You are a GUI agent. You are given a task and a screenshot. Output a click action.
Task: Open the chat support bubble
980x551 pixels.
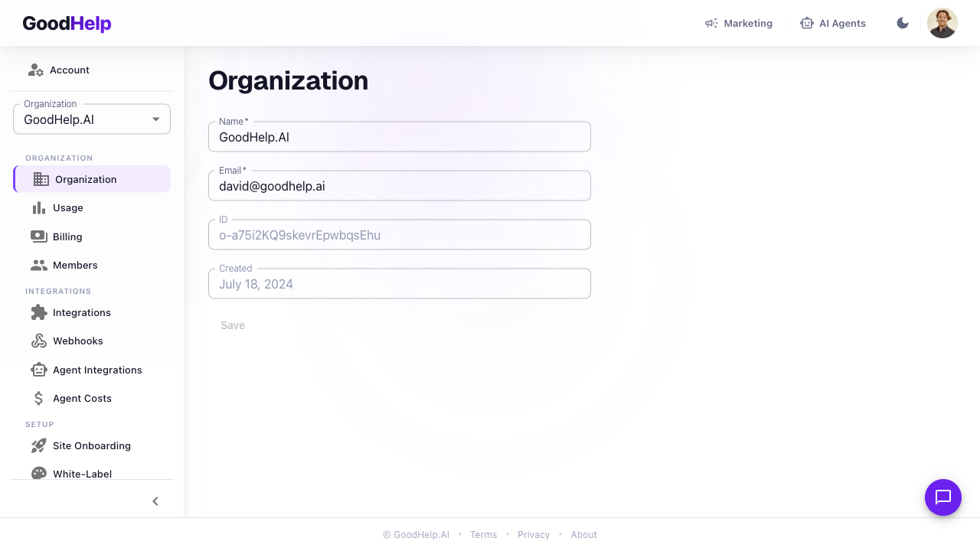pyautogui.click(x=942, y=497)
